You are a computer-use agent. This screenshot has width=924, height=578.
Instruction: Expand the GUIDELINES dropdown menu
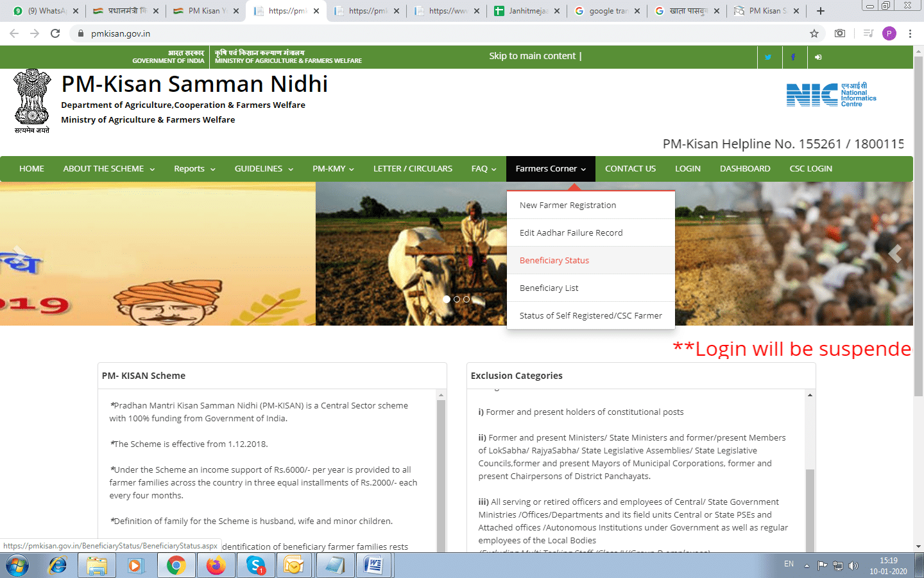coord(264,169)
